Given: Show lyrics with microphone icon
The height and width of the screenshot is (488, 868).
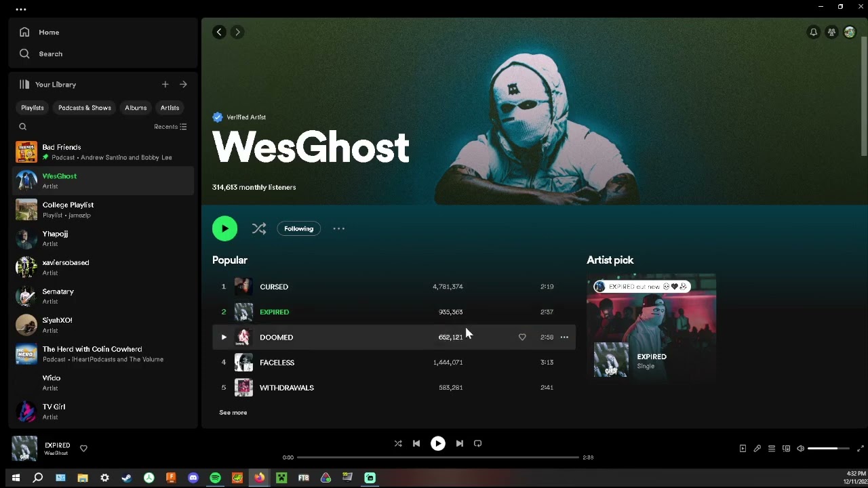Looking at the screenshot, I should pyautogui.click(x=757, y=449).
